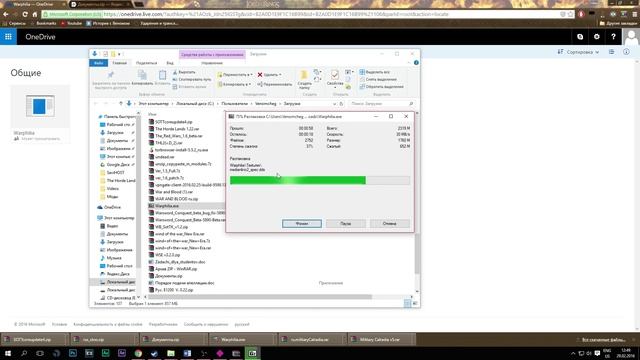Click the Копировать ribbon icon
Viewport: 640px width, 360px height.
tap(142, 78)
